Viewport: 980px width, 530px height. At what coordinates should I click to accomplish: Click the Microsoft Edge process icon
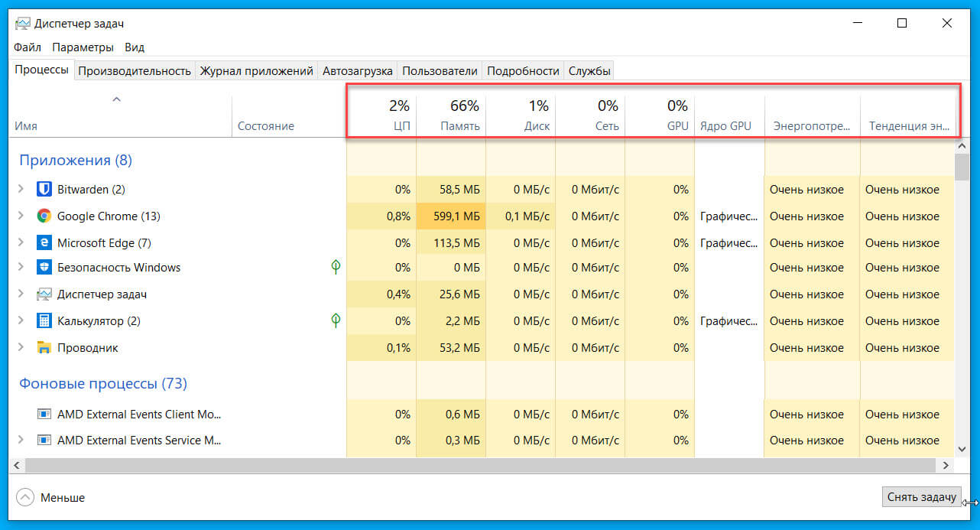(x=44, y=242)
